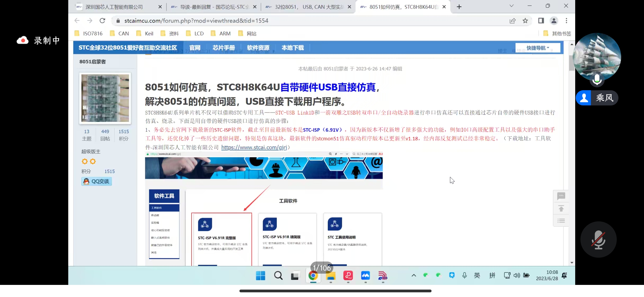Show hidden system tray icons
The image size is (644, 297).
414,276
